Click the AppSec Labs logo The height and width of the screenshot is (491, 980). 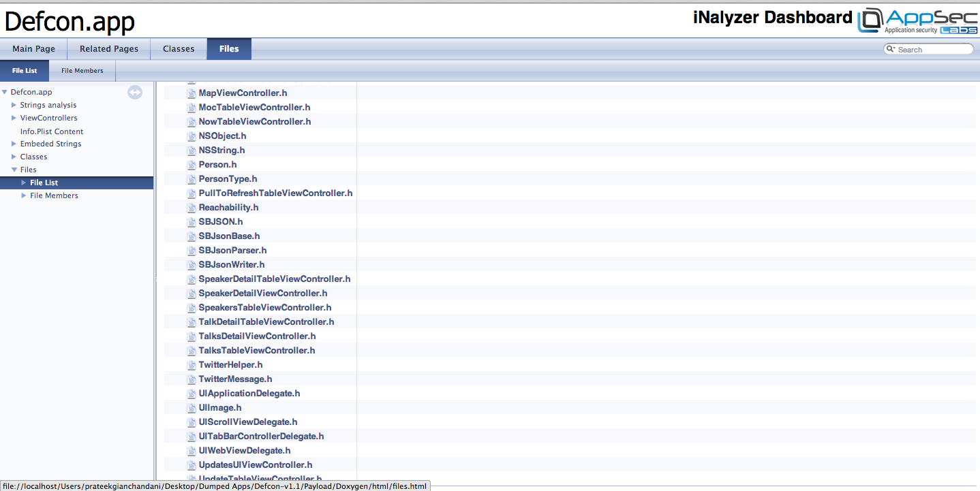[918, 20]
